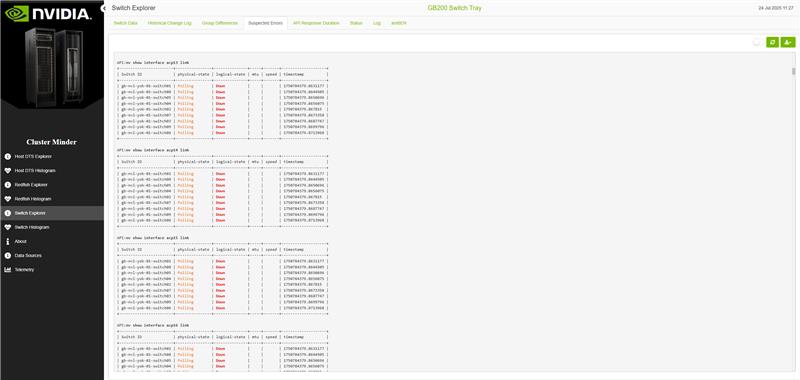Screen dimensions: 800x380
Task: Click last Down value in acp13 table
Action: pyautogui.click(x=220, y=133)
